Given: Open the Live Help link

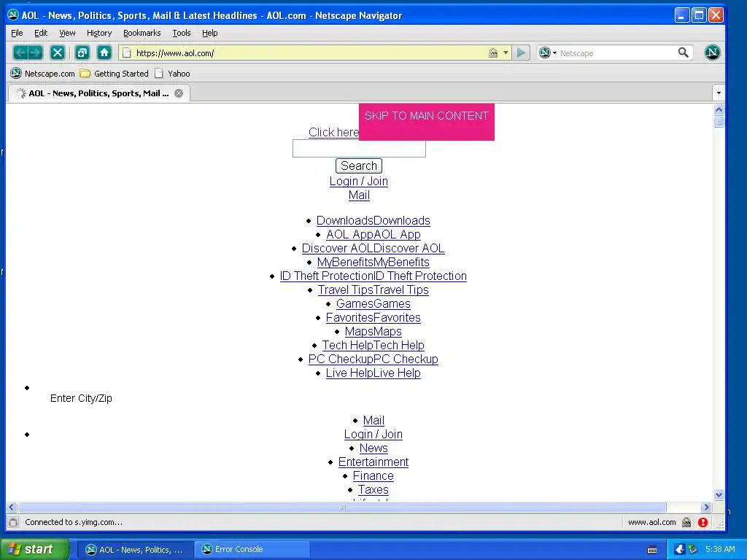Looking at the screenshot, I should coord(373,373).
